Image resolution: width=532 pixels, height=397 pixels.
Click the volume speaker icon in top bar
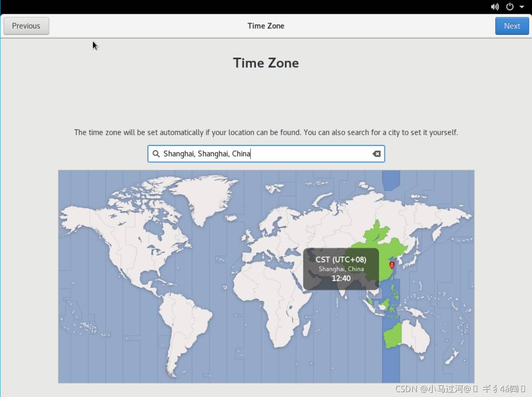tap(495, 7)
